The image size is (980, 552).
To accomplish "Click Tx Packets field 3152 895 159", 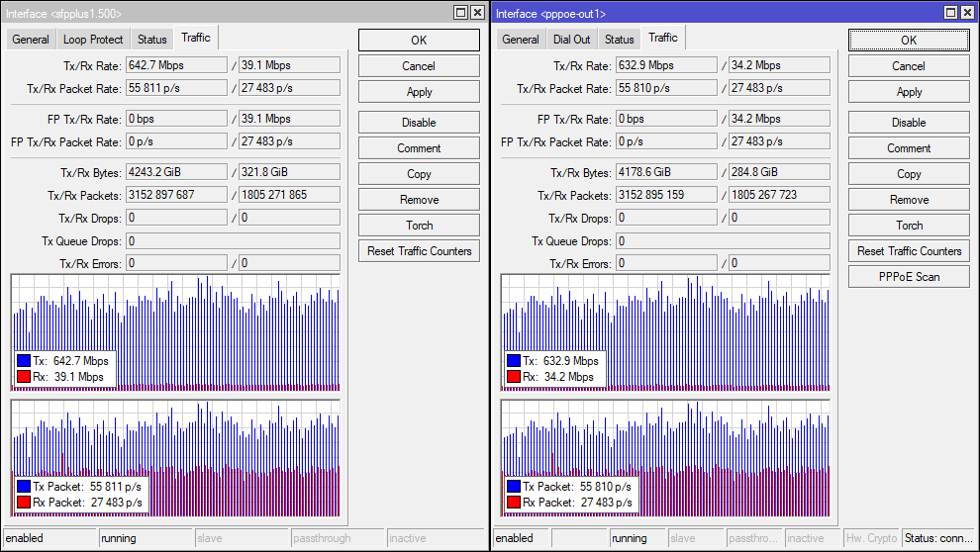I will click(x=667, y=195).
